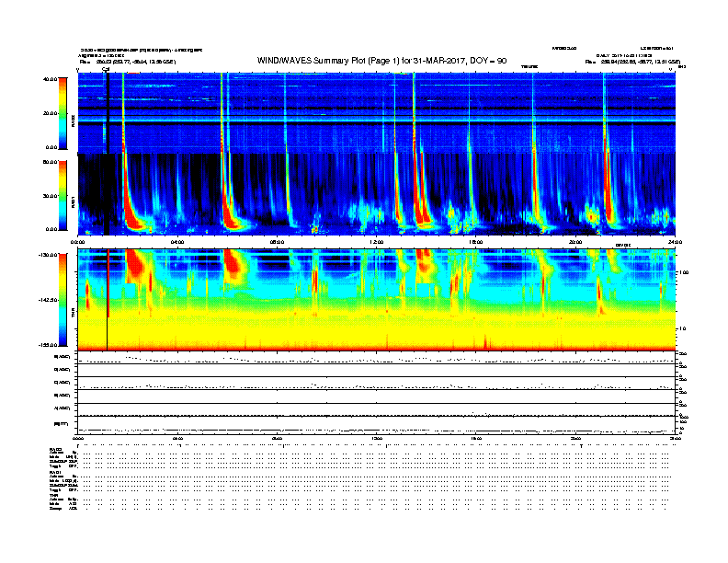Click the |B| (nT) line plot label
The image size is (728, 563).
click(x=62, y=424)
